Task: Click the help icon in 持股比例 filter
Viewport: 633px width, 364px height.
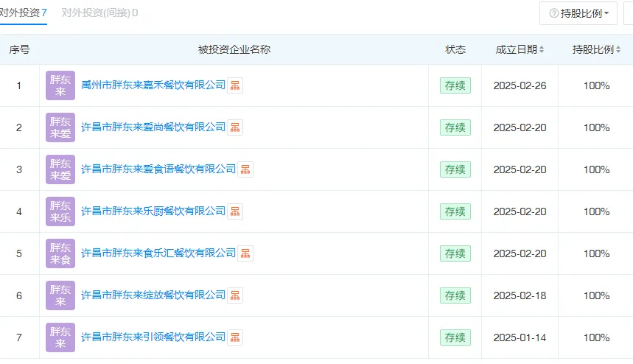Action: coord(553,13)
